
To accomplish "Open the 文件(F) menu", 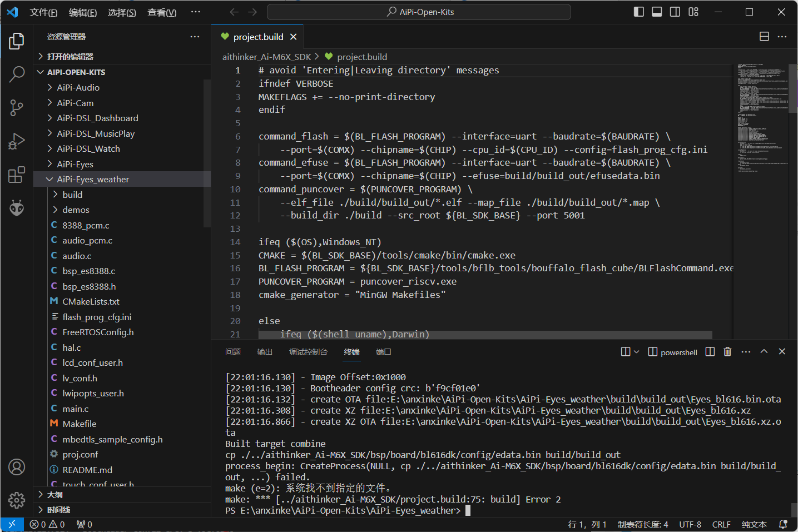I will click(x=43, y=12).
